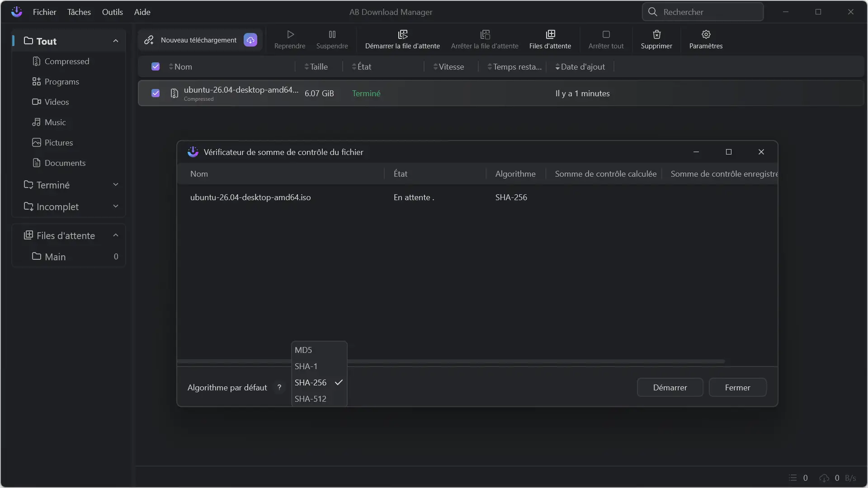Click the En attente status cell
Image resolution: width=868 pixels, height=488 pixels.
[x=414, y=197]
